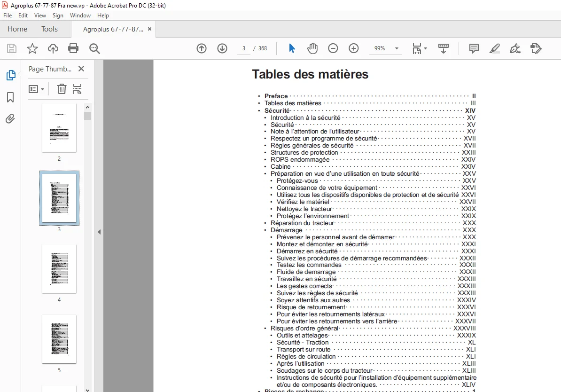Delete selected page thumbnails trash icon
Image resolution: width=561 pixels, height=392 pixels.
(62, 88)
